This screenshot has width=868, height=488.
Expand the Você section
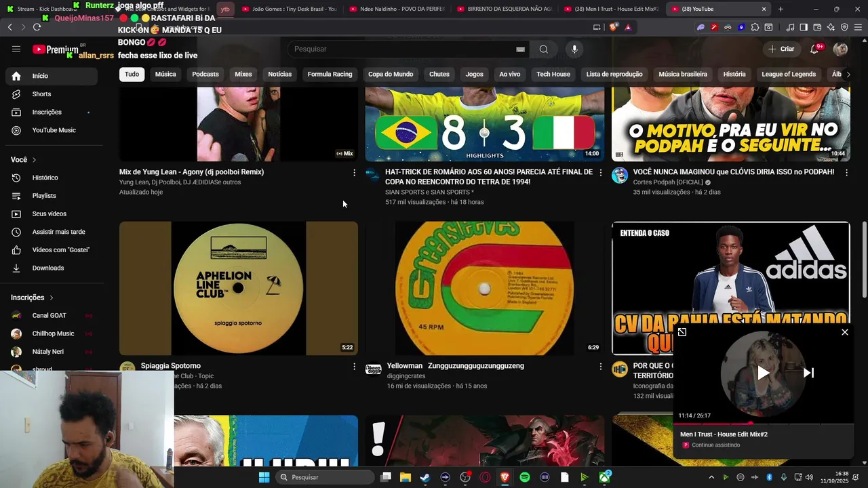coord(24,160)
